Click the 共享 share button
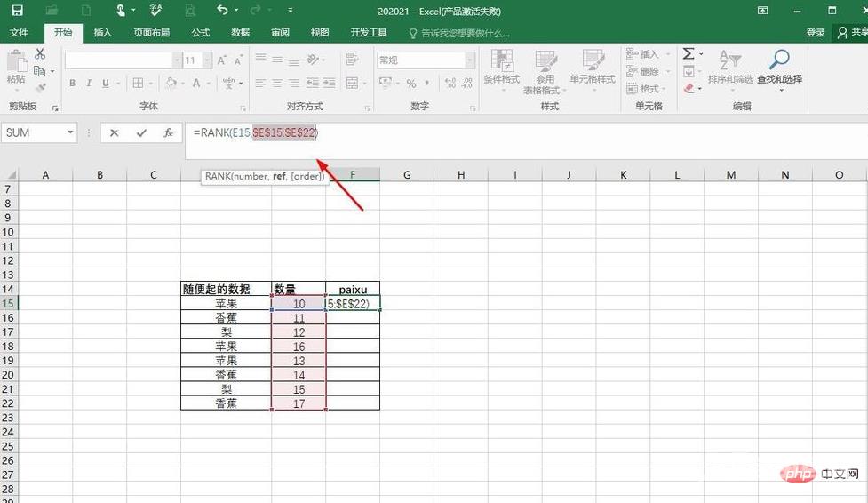Image resolution: width=868 pixels, height=503 pixels. coord(852,33)
